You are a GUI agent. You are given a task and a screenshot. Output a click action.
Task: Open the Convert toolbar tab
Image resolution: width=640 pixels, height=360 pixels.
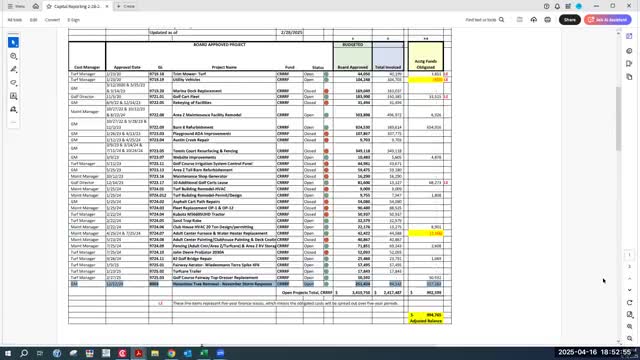click(52, 20)
